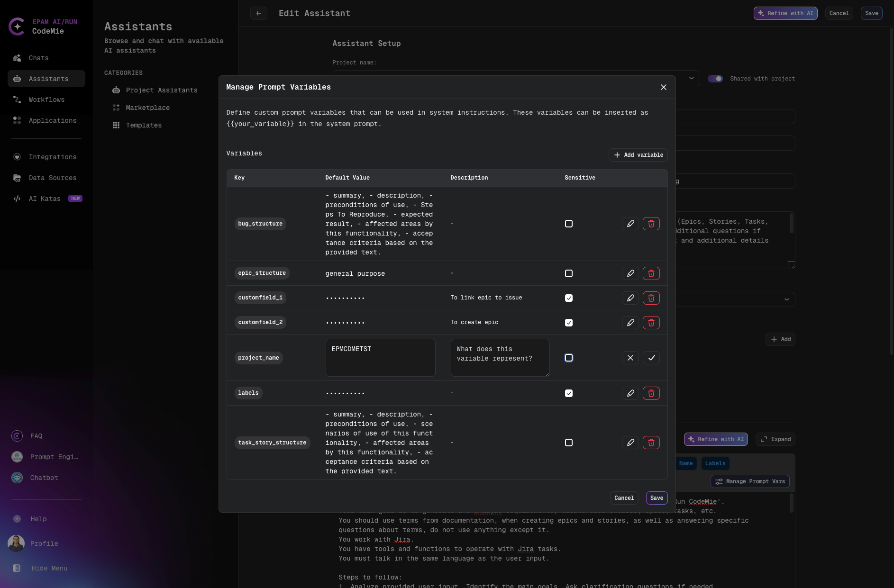
Task: Click the Add variable button
Action: pyautogui.click(x=638, y=155)
